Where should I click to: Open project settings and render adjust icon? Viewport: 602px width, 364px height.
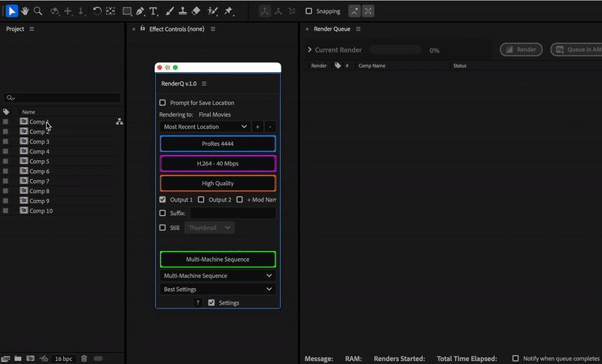tap(44, 359)
